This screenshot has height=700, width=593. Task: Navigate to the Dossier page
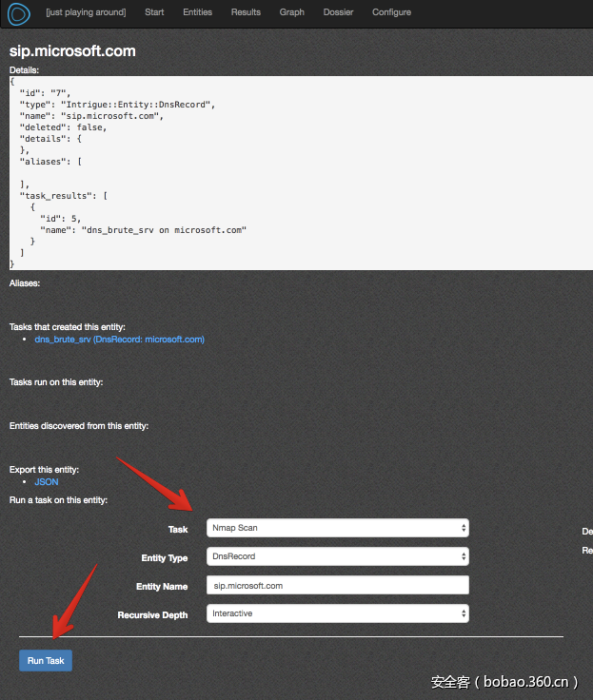(x=338, y=12)
